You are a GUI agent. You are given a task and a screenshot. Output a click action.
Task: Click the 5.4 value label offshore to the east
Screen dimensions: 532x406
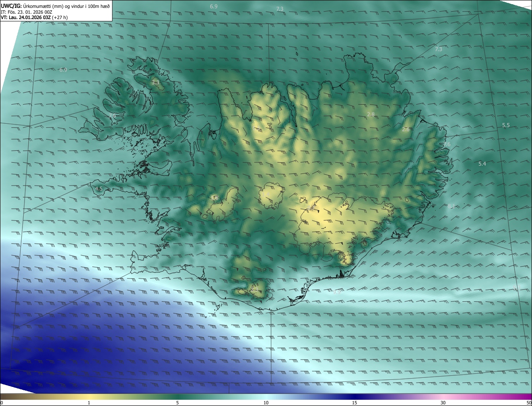482,164
